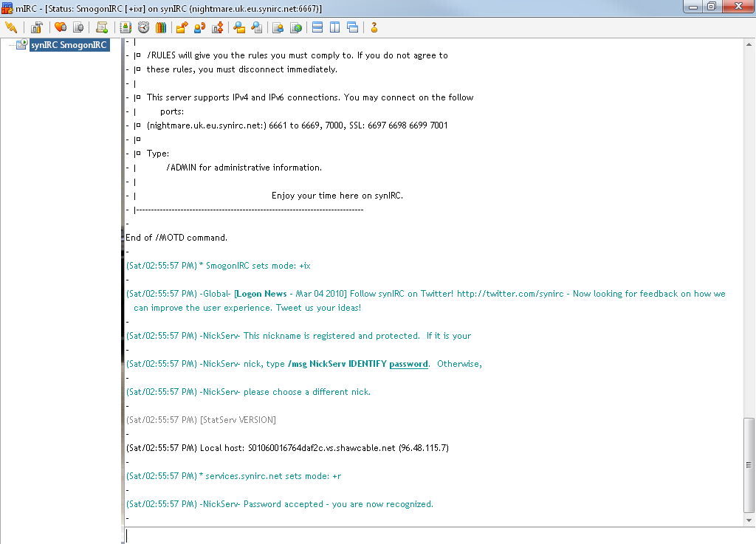Click the Connect/Disconnect lightning icon
Viewport: 756px width, 544px height.
click(10, 27)
